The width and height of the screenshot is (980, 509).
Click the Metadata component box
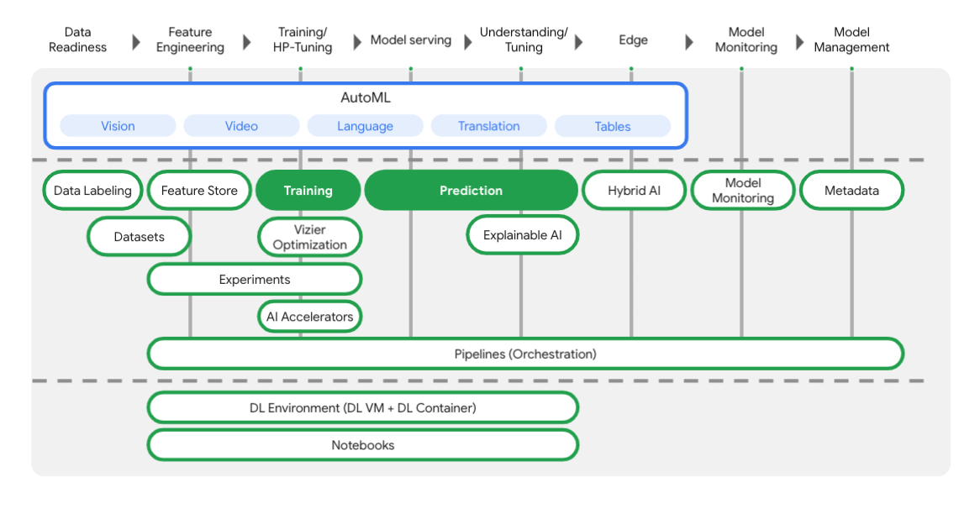click(851, 191)
